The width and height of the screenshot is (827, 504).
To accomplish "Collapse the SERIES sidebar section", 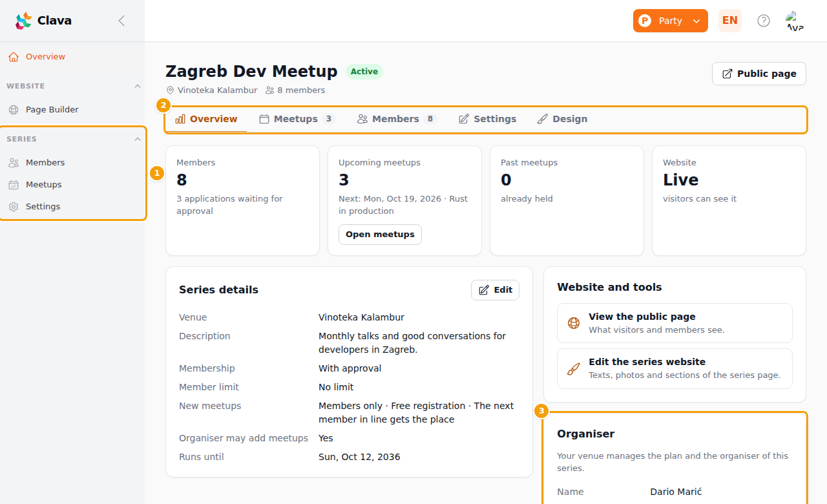I will coord(137,139).
